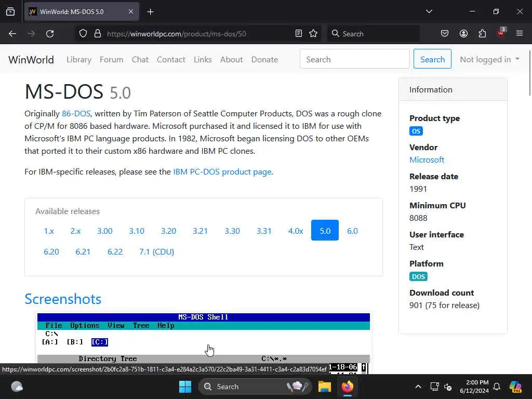Open the Library nav item

click(79, 59)
